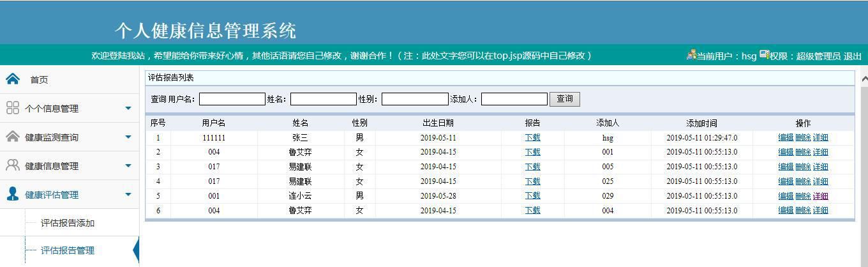Screen dimensions: 868x267
Task: Click the current user icon in top bar
Action: click(691, 55)
